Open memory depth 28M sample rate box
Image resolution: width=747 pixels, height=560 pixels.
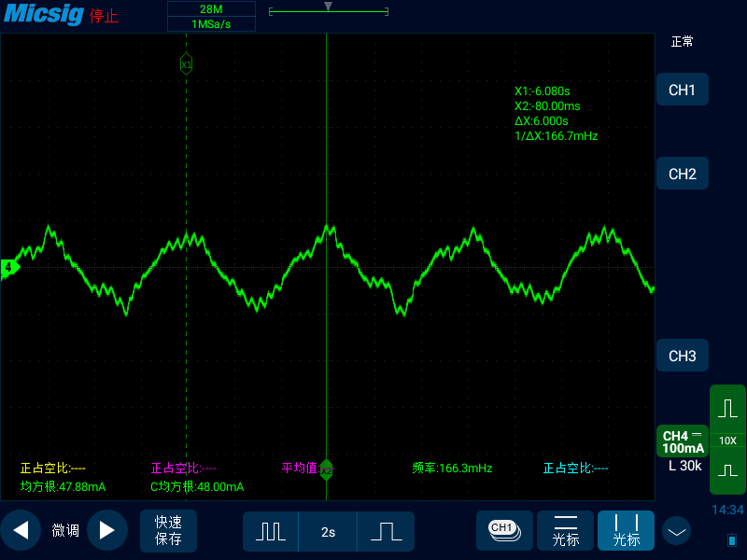[x=211, y=16]
